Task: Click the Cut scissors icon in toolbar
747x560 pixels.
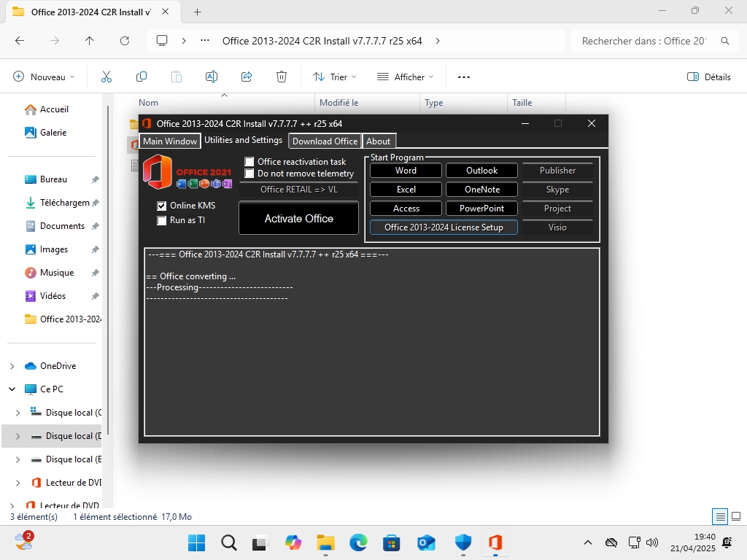Action: 107,77
